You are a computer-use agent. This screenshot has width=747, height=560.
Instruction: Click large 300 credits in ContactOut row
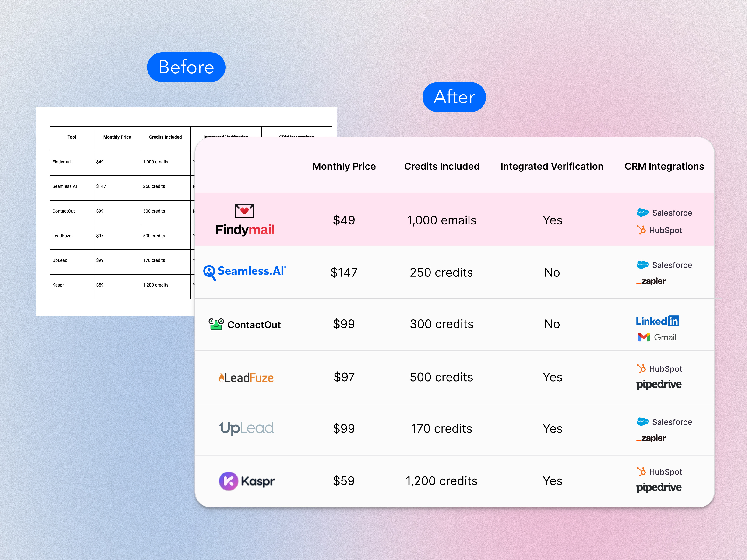(x=442, y=324)
